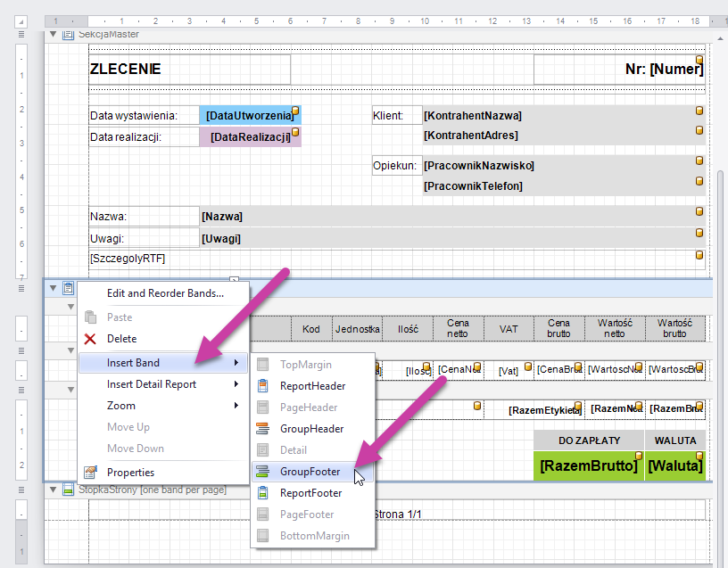Click the Properties icon in context menu
Screen dimensions: 728x568
pos(90,473)
